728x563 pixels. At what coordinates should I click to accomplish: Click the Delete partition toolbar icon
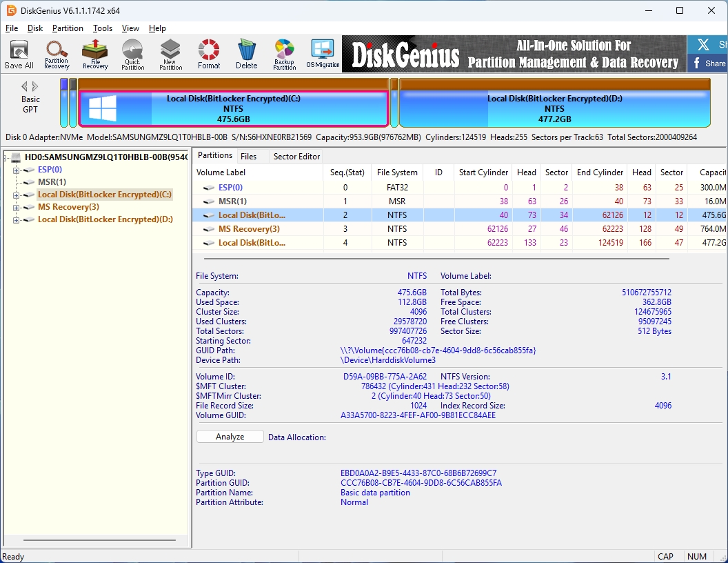click(247, 54)
